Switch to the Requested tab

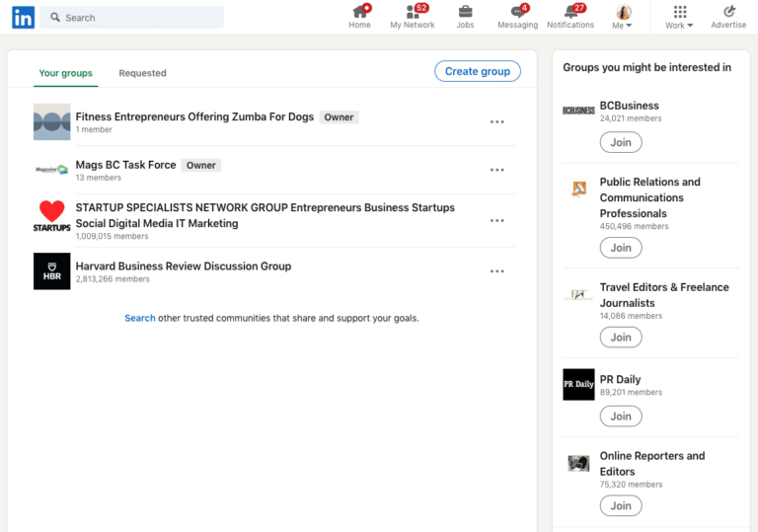pyautogui.click(x=142, y=73)
